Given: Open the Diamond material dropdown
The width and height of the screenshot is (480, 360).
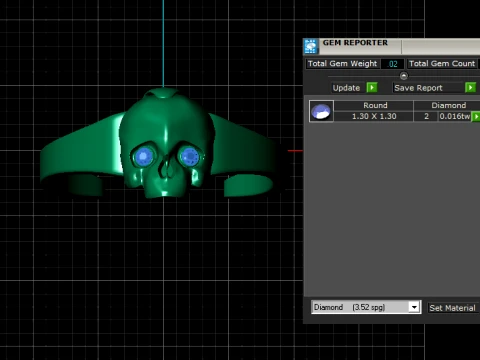Looking at the screenshot, I should click(414, 307).
